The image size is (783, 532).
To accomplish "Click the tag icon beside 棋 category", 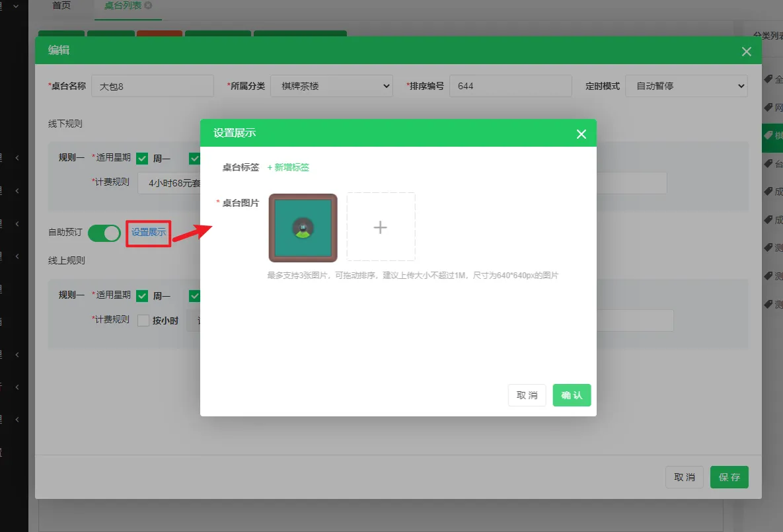I will [768, 135].
